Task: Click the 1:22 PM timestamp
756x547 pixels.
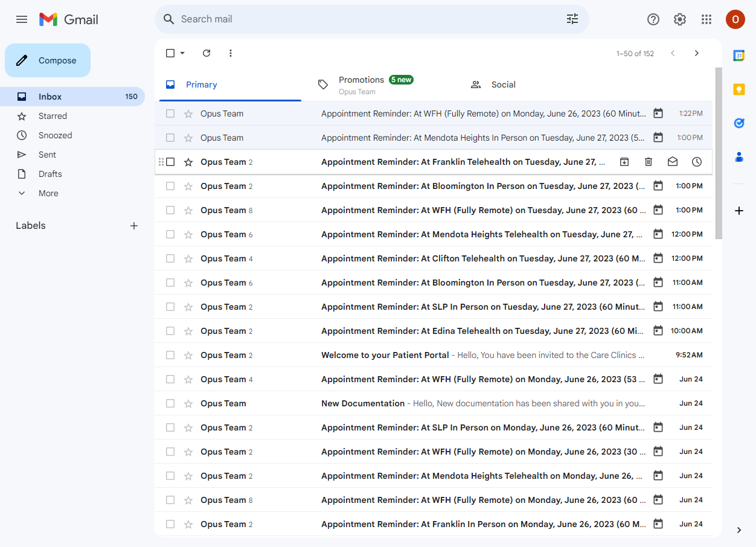Action: tap(691, 114)
